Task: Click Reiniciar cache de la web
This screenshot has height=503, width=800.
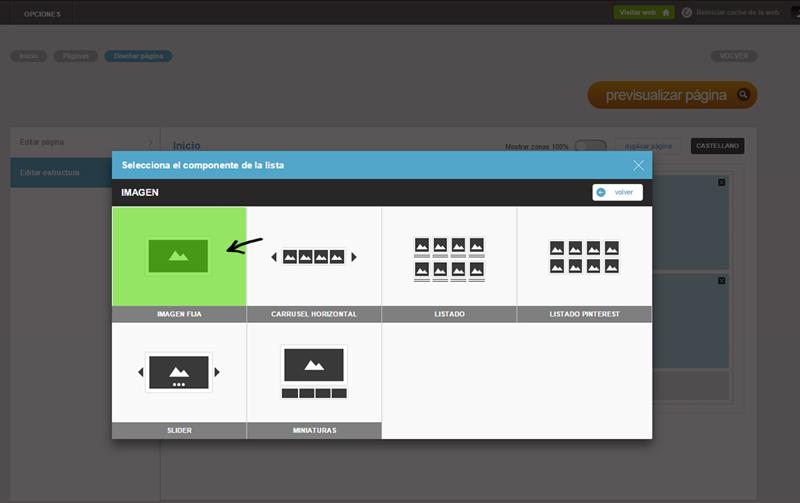Action: coord(737,12)
